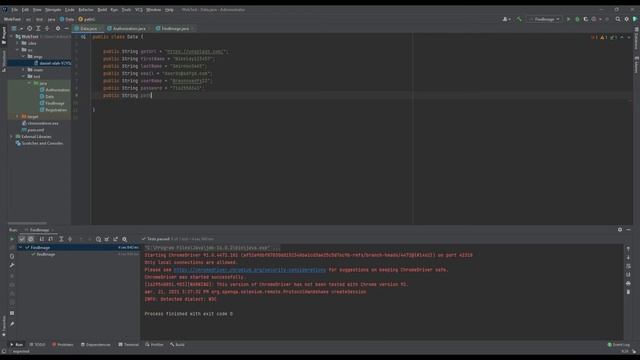This screenshot has height=360, width=640.
Task: Expand the target folder
Action: [18, 116]
